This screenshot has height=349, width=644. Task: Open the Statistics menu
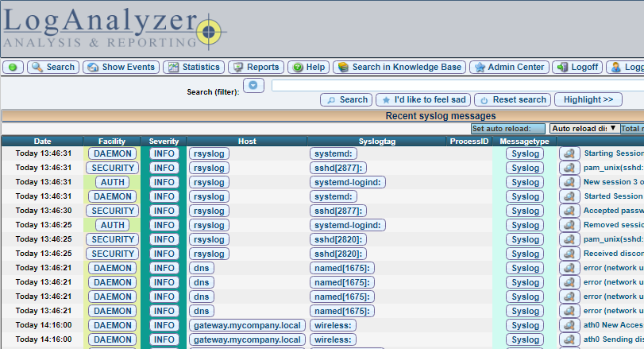click(x=194, y=67)
